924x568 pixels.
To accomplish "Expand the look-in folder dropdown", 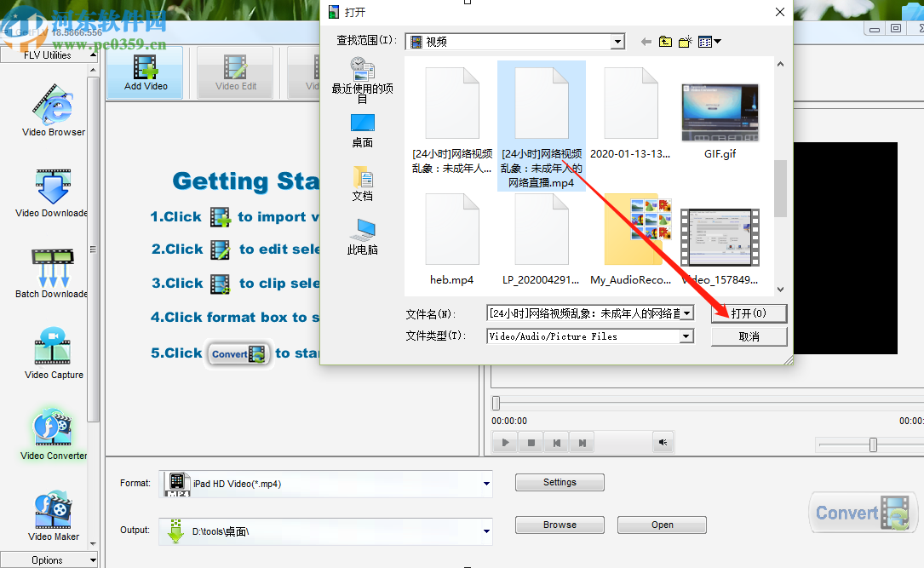I will pyautogui.click(x=617, y=42).
